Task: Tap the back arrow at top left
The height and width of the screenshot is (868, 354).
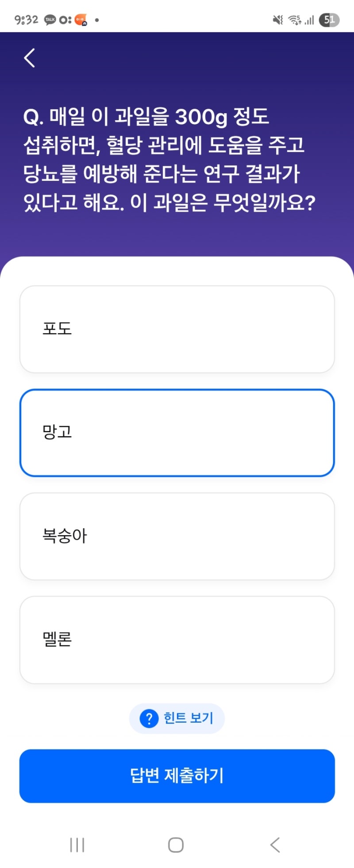Action: [29, 58]
